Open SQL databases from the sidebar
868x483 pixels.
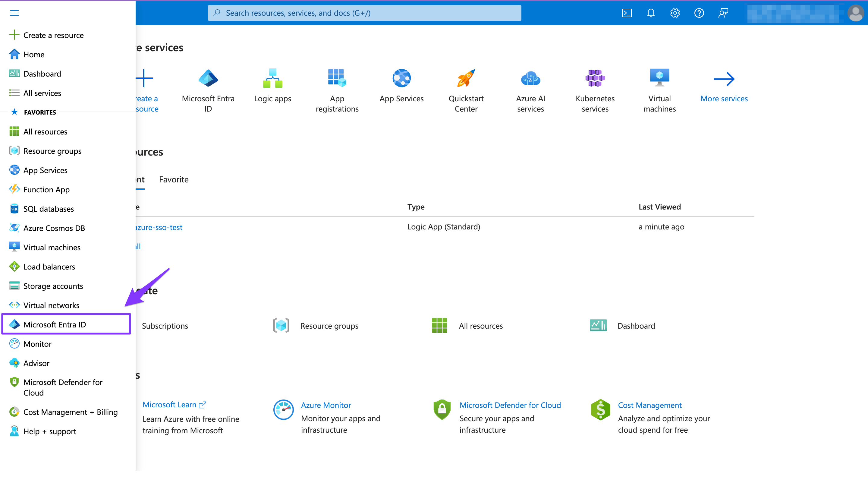point(49,209)
